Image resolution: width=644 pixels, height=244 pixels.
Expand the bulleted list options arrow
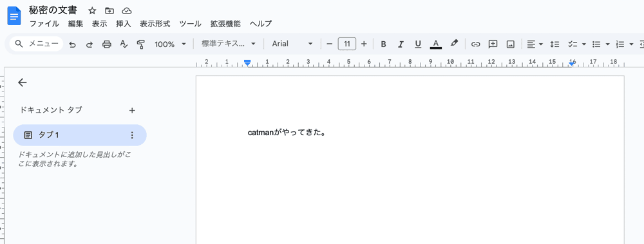coord(607,44)
